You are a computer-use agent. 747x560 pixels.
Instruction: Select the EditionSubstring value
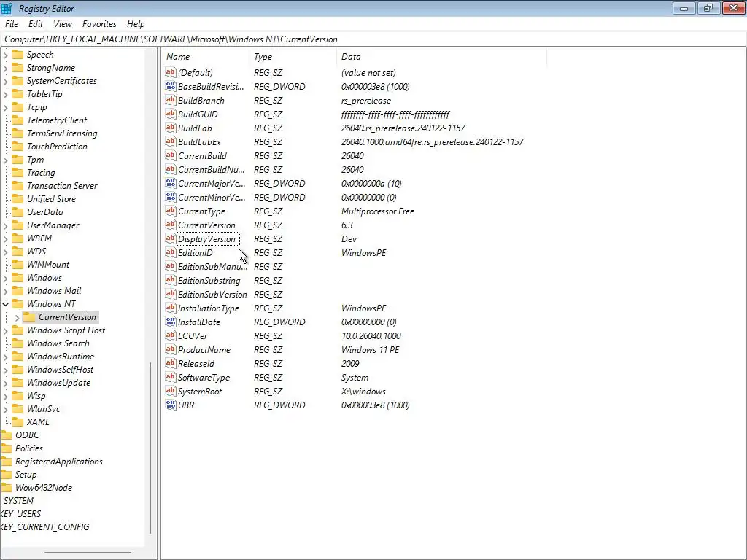click(x=209, y=281)
